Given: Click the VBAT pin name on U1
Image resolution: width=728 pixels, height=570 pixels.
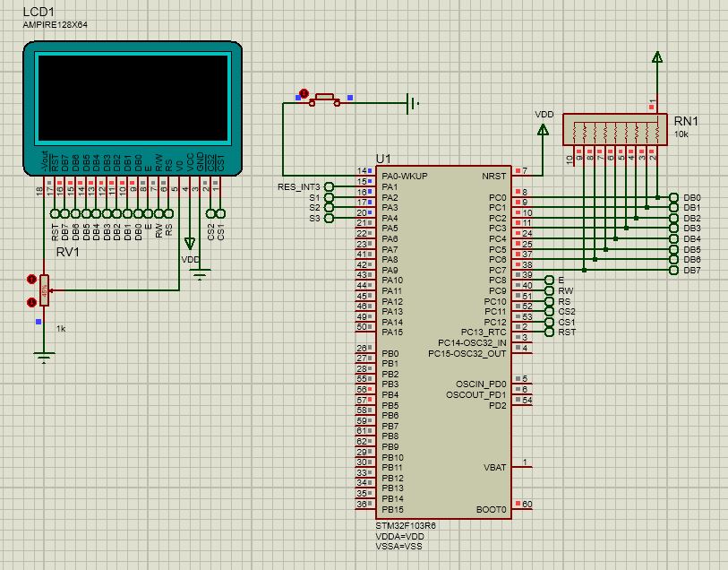Looking at the screenshot, I should [495, 467].
